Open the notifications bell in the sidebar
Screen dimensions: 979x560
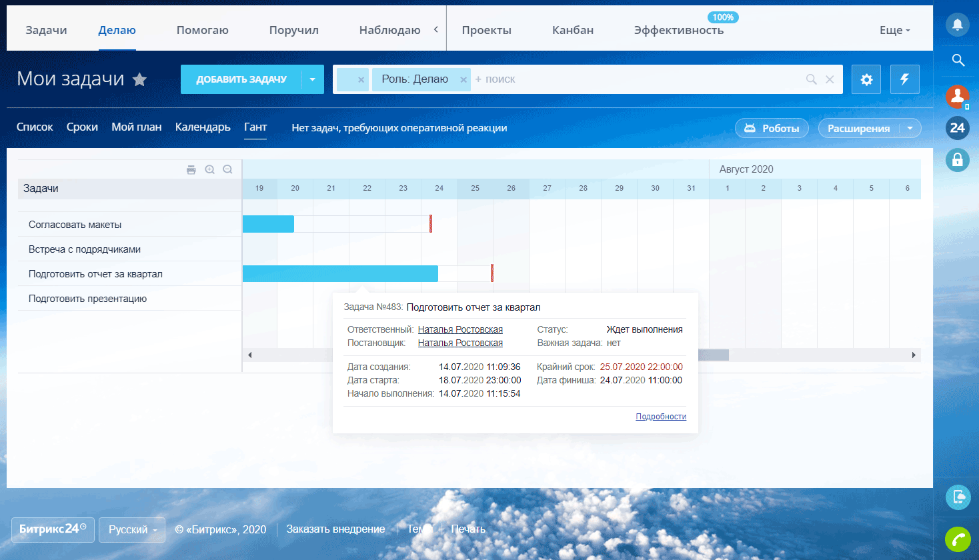(x=957, y=25)
